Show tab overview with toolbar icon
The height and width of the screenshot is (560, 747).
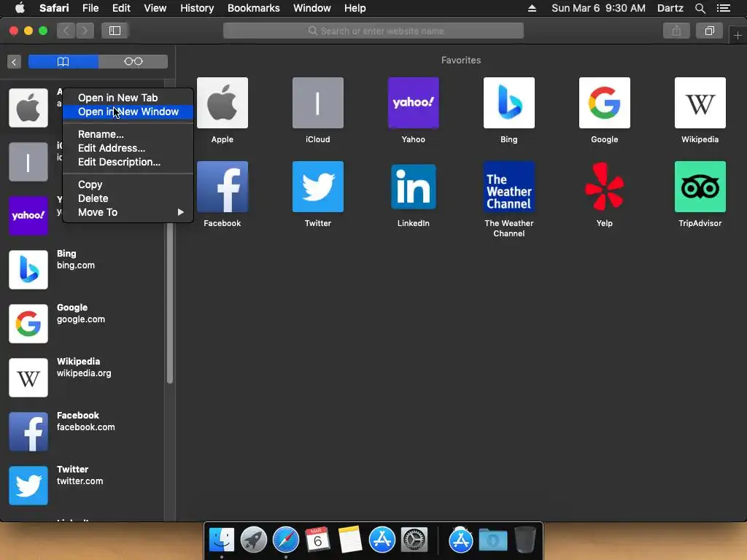(709, 31)
